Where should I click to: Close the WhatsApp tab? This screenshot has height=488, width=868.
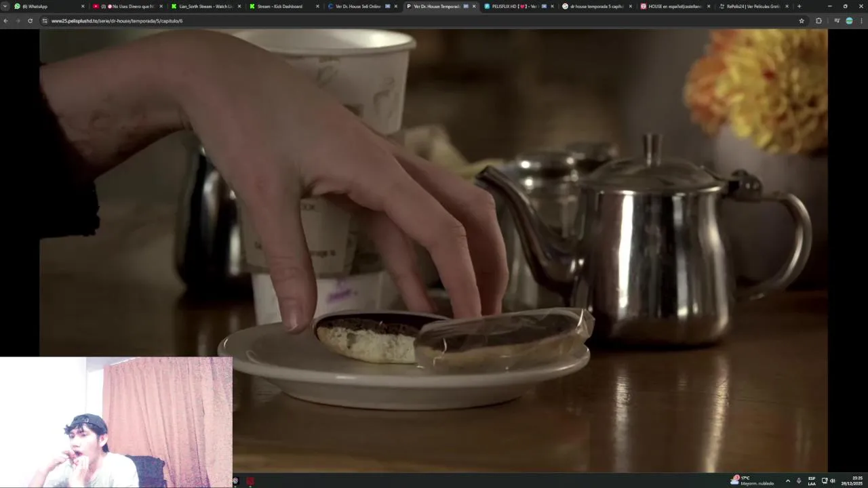tap(83, 6)
